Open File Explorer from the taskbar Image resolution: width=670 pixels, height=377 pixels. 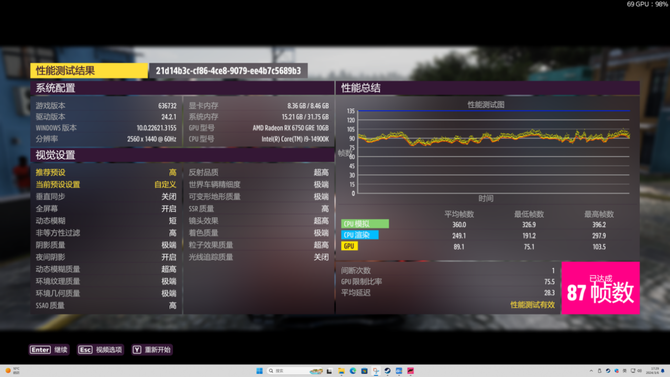coord(341,371)
